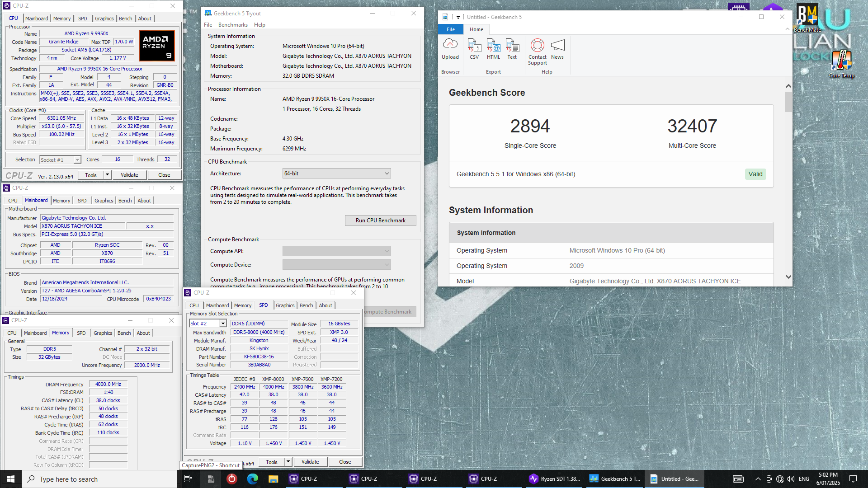This screenshot has width=868, height=488.
Task: Open the File tab in Geekbench ribbon
Action: pos(451,29)
